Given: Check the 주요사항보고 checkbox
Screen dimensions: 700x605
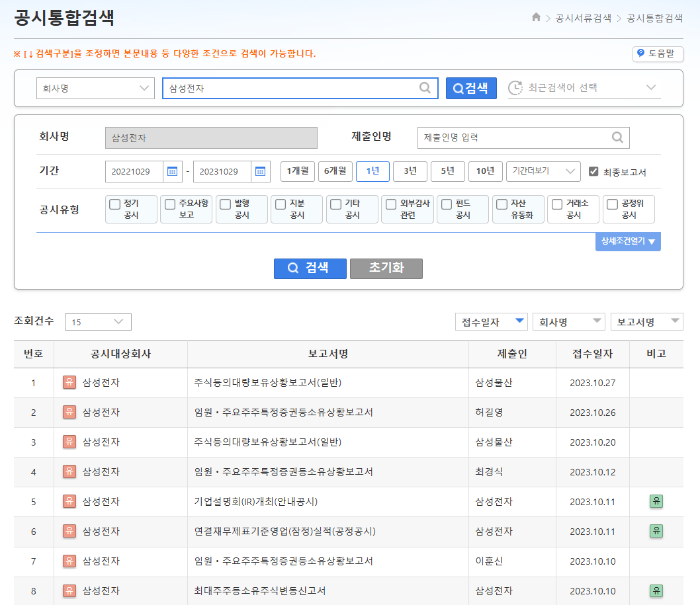Looking at the screenshot, I should point(170,204).
